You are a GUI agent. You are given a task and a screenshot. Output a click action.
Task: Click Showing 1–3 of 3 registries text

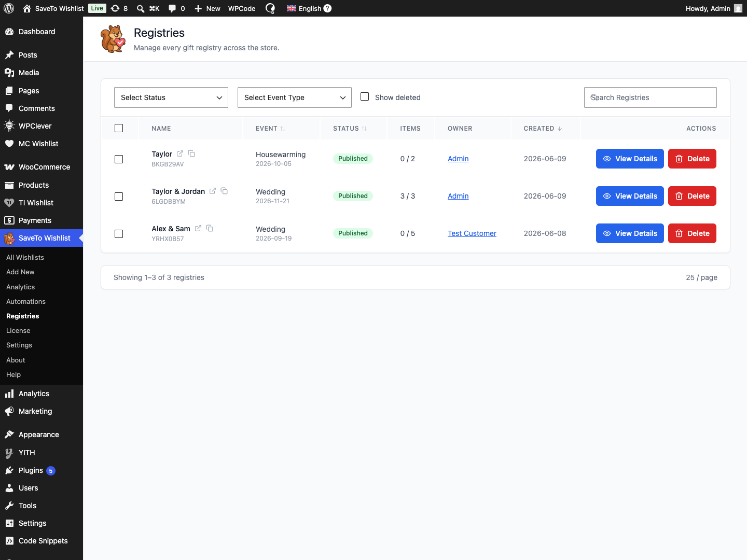coord(159,277)
